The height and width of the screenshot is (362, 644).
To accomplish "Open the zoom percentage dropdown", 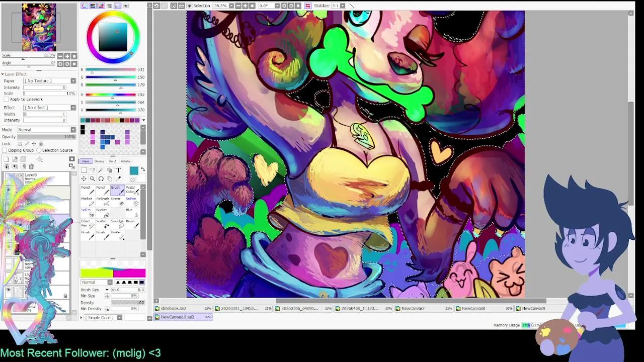I will (x=231, y=6).
